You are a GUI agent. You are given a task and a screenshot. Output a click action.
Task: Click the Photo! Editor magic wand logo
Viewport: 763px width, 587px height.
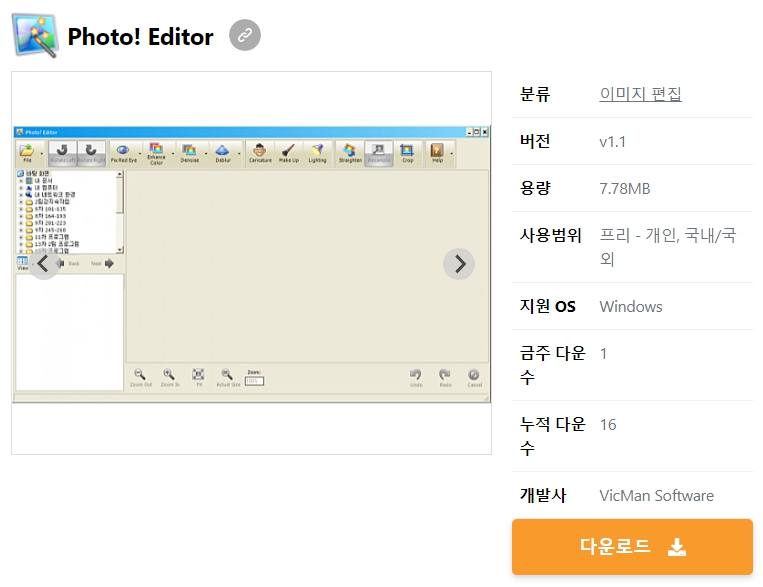point(35,36)
